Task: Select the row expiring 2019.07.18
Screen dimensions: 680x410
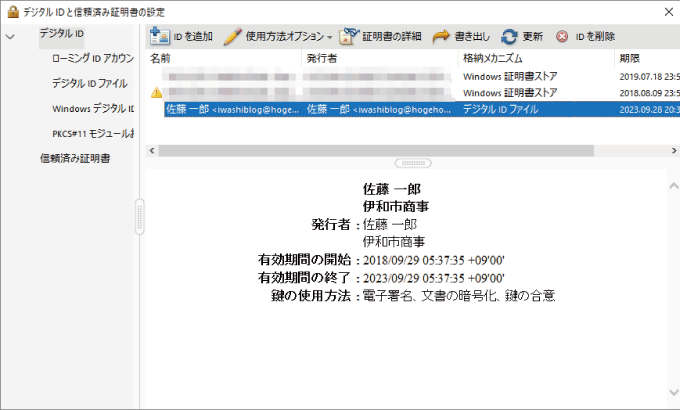Action: [412, 77]
